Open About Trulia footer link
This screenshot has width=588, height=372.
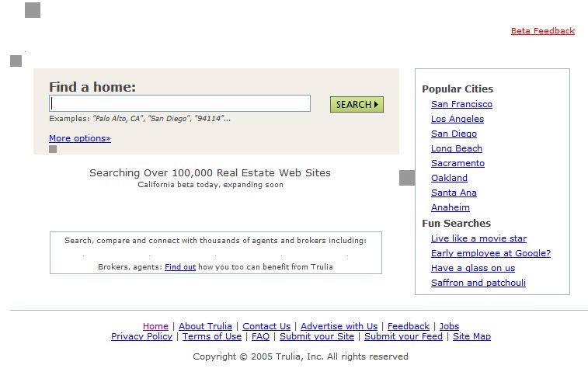(206, 326)
